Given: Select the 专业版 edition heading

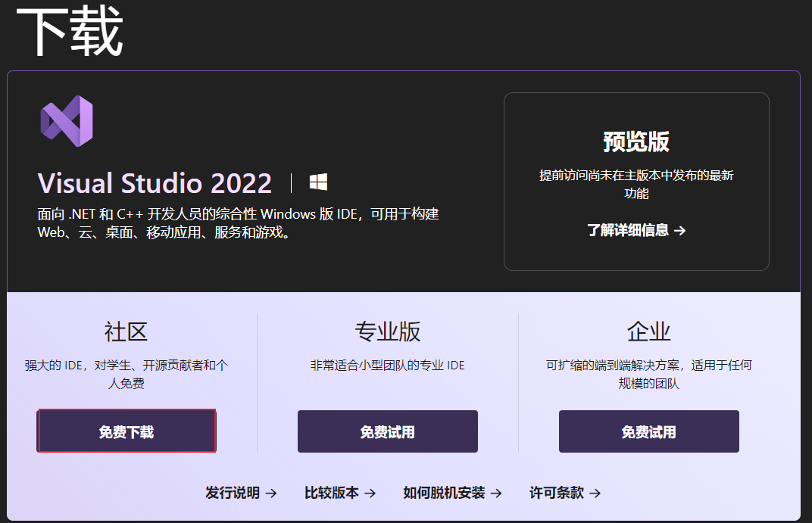Looking at the screenshot, I should tap(387, 331).
